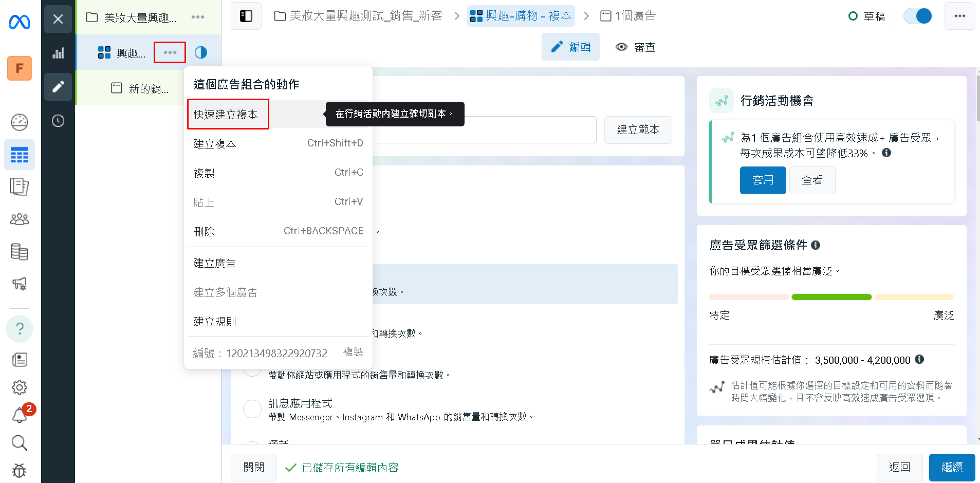The width and height of the screenshot is (980, 483).
Task: Select 興趣... ad set tree item
Action: (122, 53)
